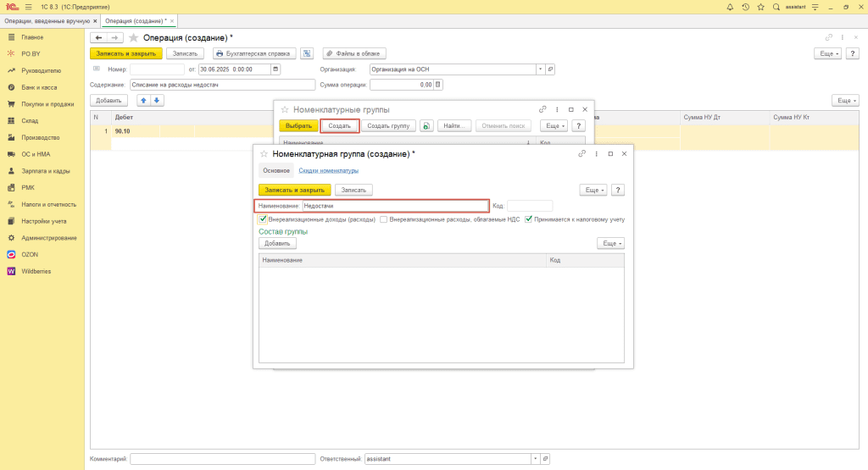
Task: Click Файлы в облаке button
Action: pyautogui.click(x=354, y=53)
